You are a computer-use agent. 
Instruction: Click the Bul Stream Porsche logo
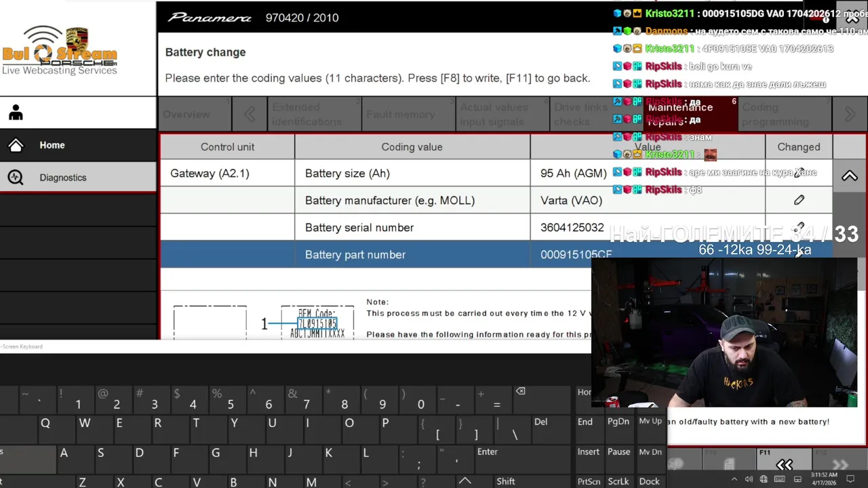pyautogui.click(x=60, y=51)
